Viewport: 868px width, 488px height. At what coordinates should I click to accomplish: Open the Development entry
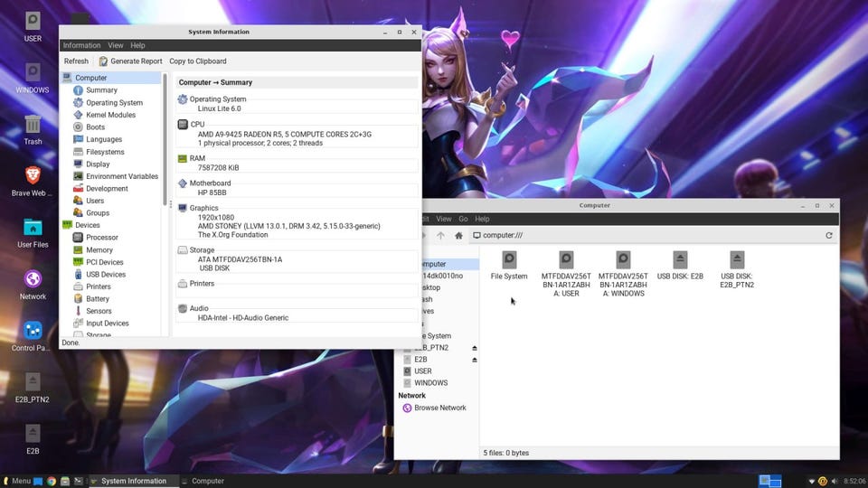point(107,188)
